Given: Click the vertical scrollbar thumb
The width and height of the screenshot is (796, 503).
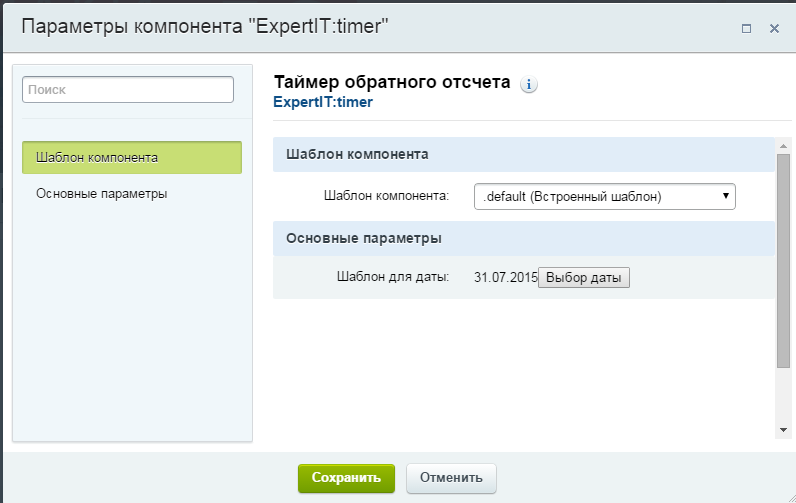Looking at the screenshot, I should pos(783,260).
